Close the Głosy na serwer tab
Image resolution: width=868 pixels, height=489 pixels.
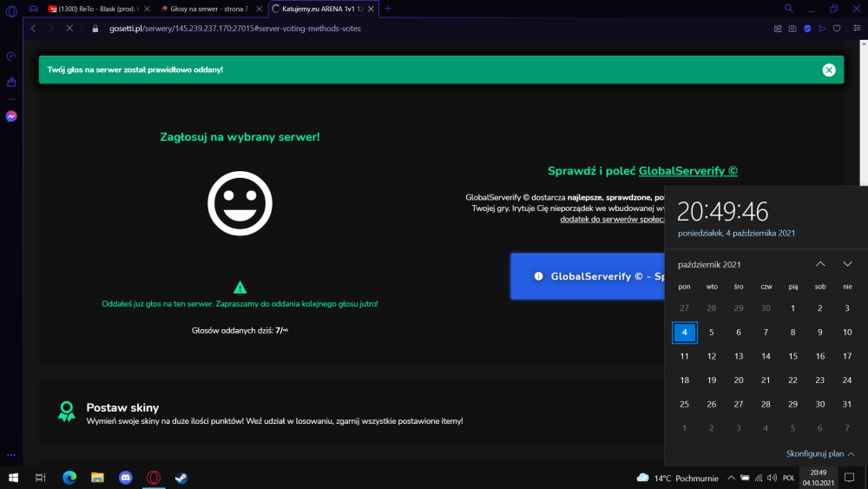(259, 9)
